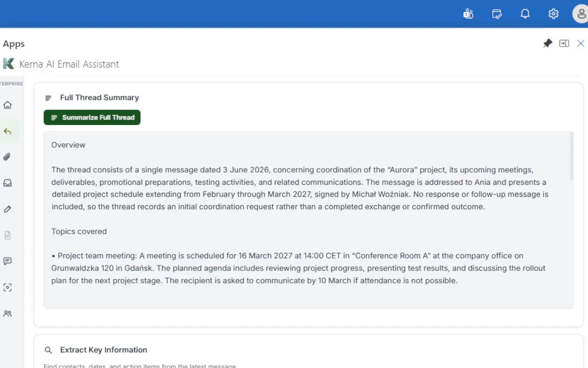Open the pencil compose sidebar icon

pos(7,209)
